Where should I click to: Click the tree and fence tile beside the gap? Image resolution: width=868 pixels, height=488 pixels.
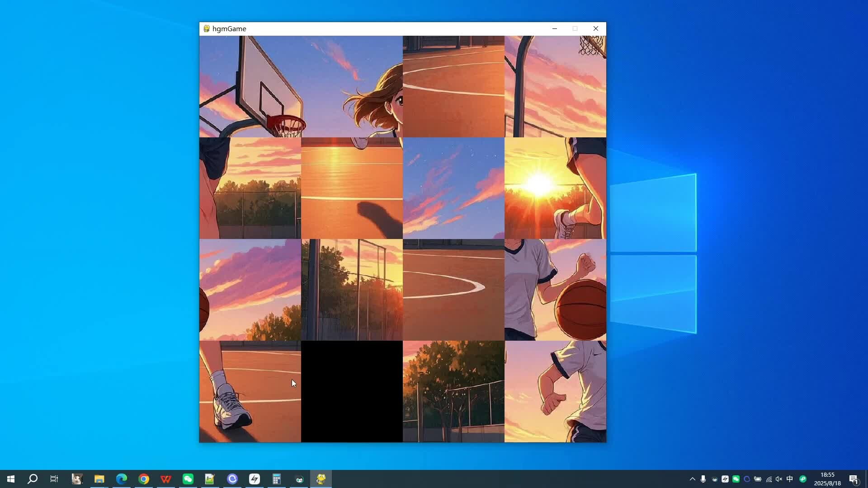click(453, 391)
